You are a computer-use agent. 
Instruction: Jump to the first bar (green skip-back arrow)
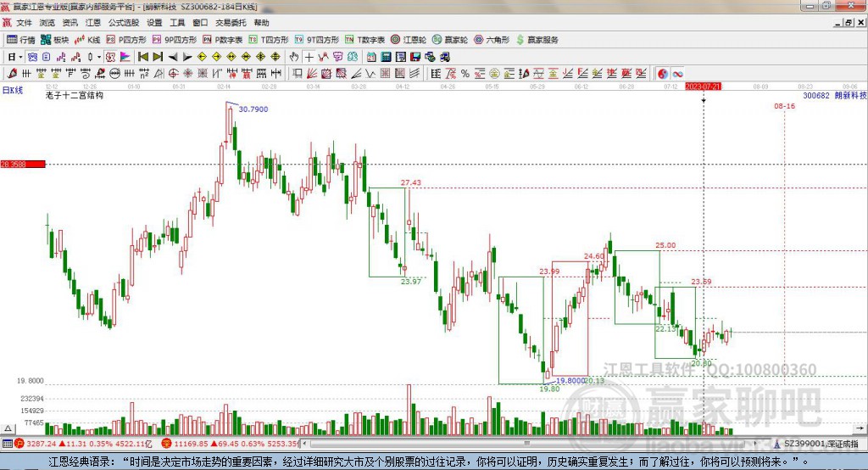coord(143,57)
